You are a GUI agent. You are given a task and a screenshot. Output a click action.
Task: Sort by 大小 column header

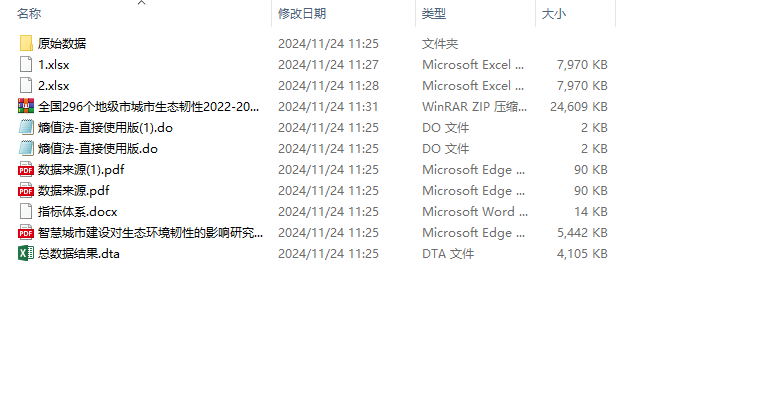(x=553, y=14)
